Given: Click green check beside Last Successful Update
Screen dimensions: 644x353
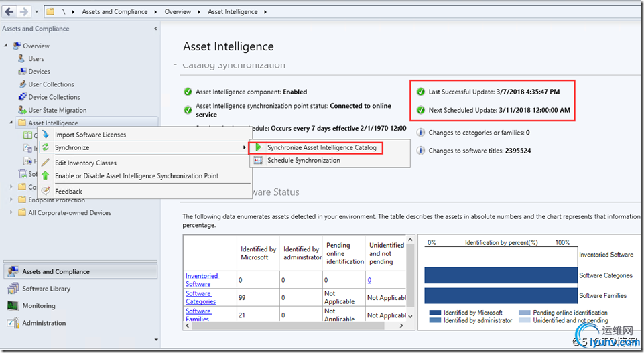Looking at the screenshot, I should click(421, 92).
